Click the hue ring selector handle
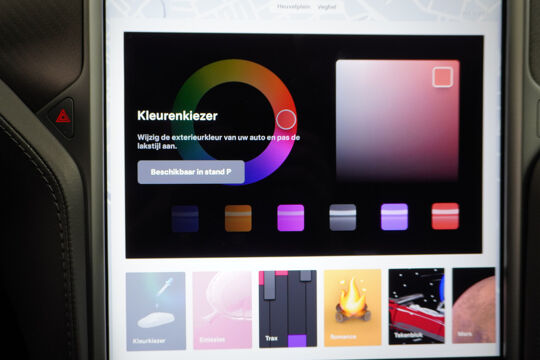This screenshot has width=540, height=360. (x=286, y=120)
